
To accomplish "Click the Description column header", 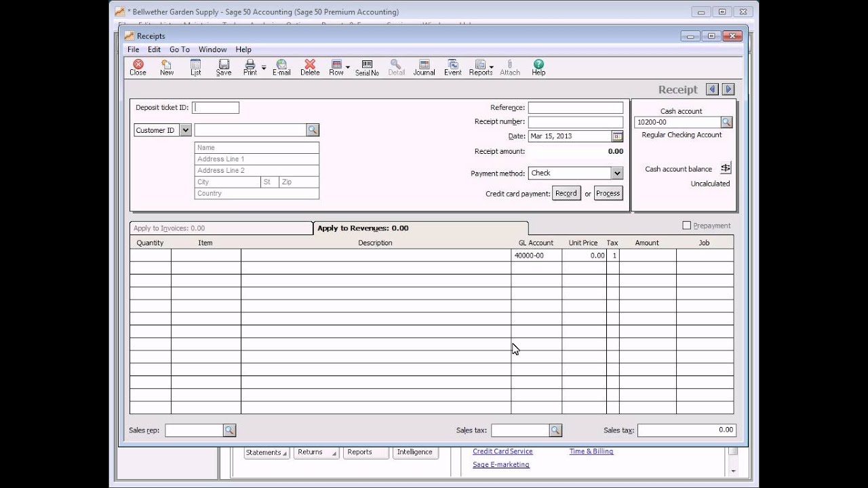I will click(376, 243).
